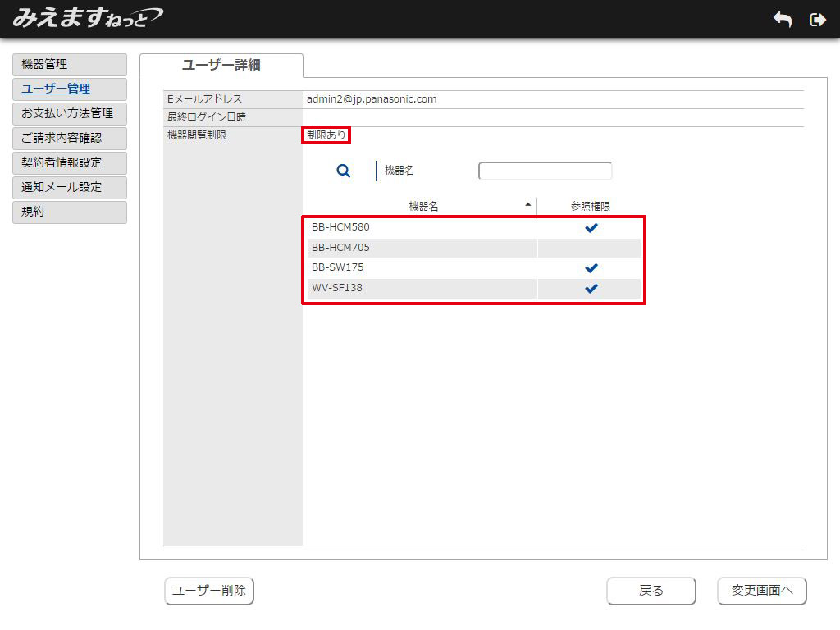Click empty permission cell for BB-HCM705

(591, 248)
